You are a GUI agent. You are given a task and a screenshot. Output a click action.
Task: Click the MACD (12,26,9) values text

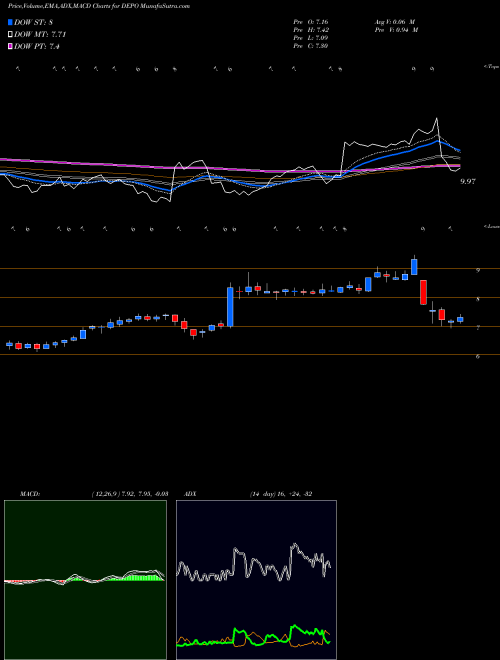129,494
